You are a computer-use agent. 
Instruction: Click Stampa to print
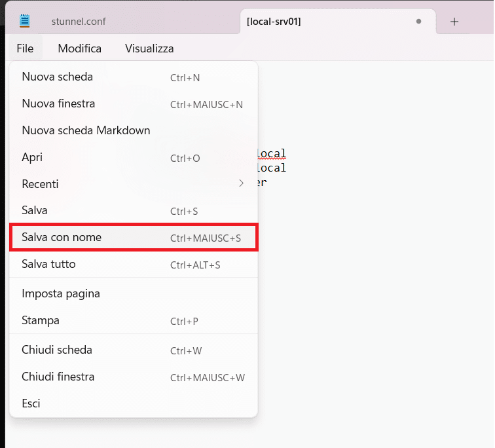(x=41, y=321)
